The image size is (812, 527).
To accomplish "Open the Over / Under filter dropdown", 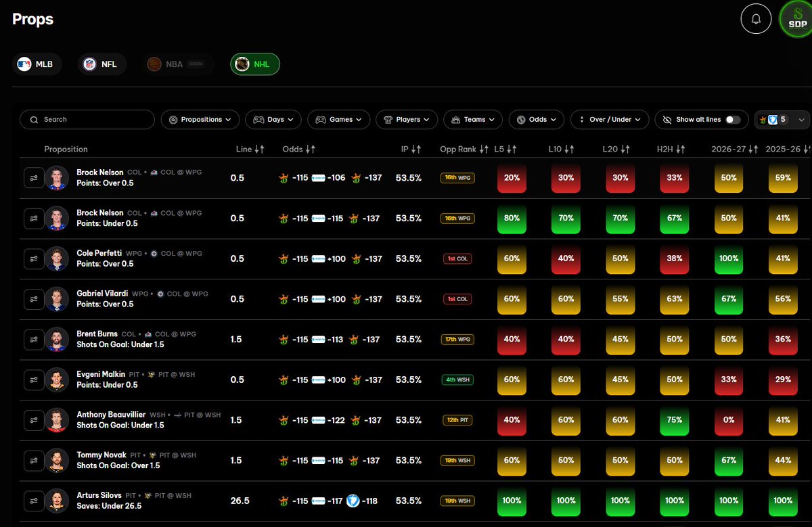I will pyautogui.click(x=610, y=119).
